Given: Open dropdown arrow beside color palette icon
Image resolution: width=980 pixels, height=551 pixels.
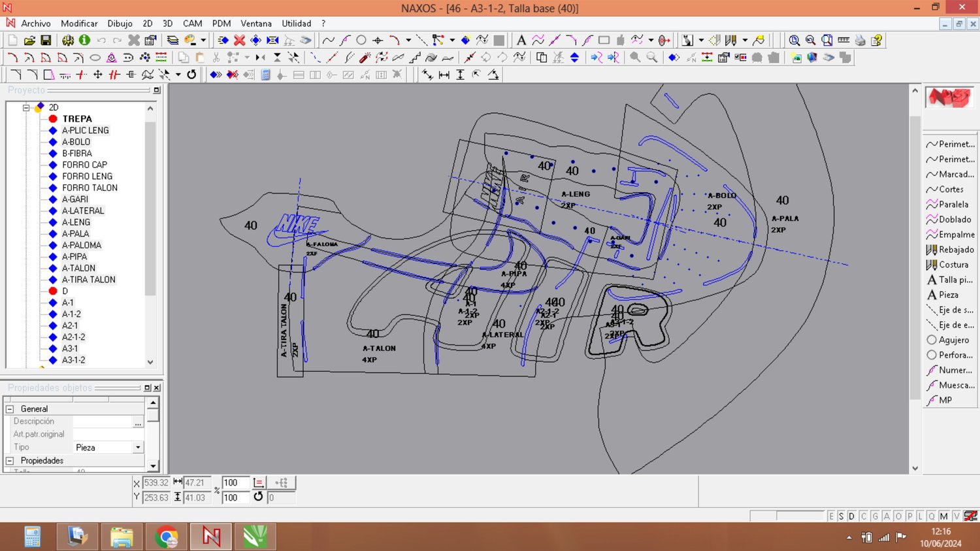Looking at the screenshot, I should (203, 41).
